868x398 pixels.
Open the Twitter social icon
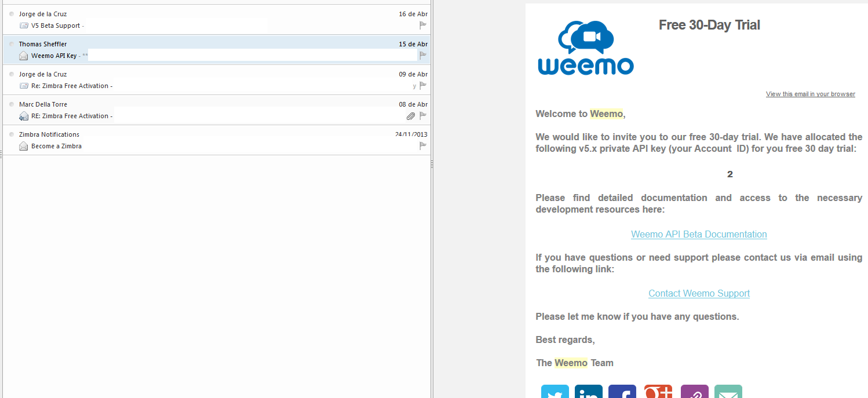(555, 392)
